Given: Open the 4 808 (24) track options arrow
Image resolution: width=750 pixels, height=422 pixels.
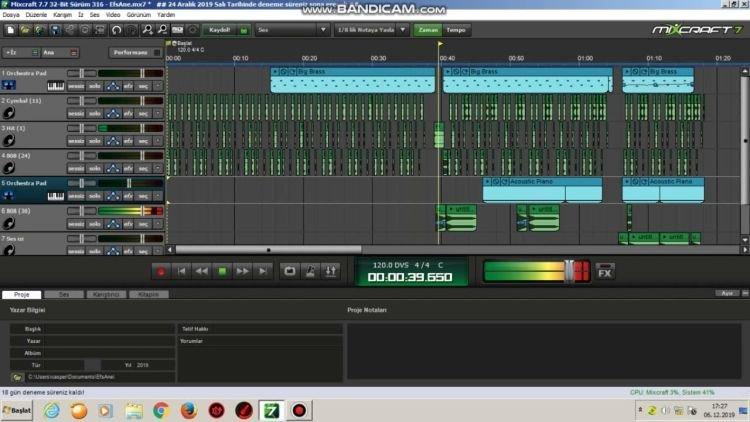Looking at the screenshot, I should (158, 168).
